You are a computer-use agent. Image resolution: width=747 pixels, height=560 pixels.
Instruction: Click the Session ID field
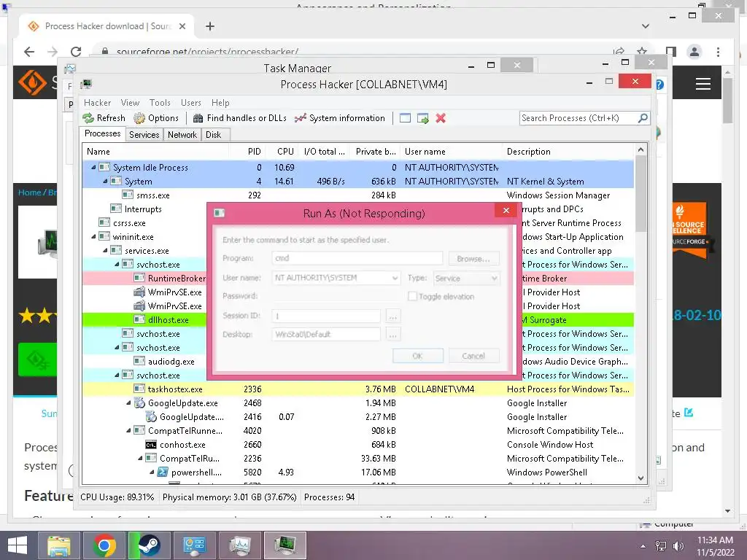326,316
